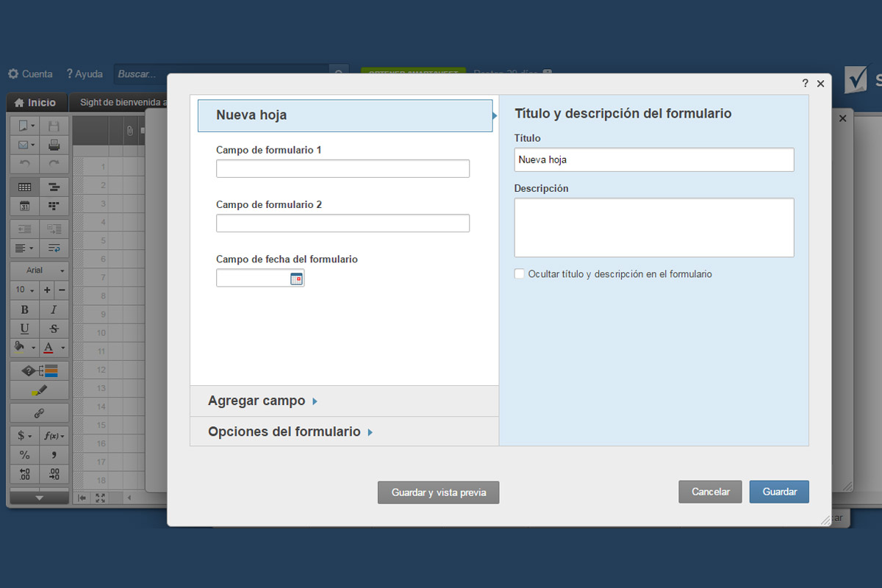Toggle Underline formatting
Viewport: 882px width, 588px height.
click(24, 329)
